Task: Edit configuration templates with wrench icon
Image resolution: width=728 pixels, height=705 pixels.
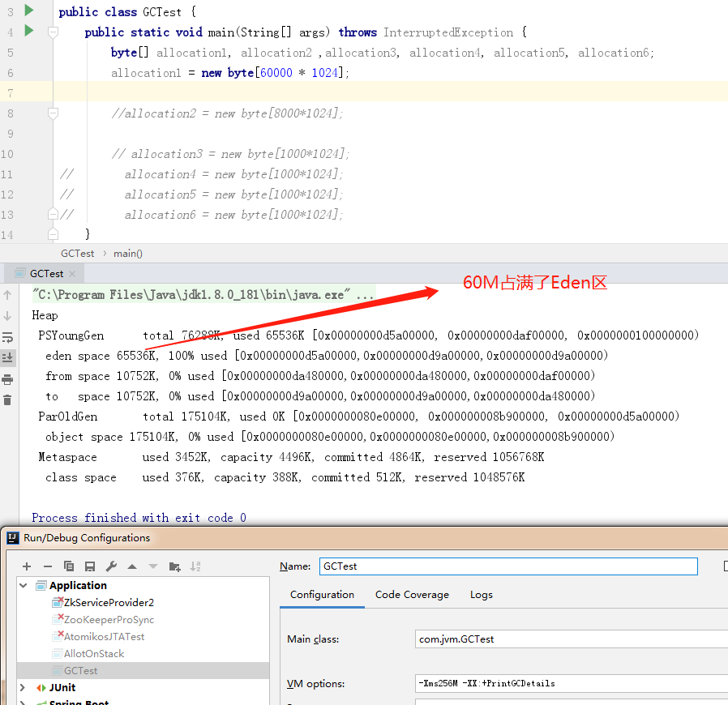Action: click(111, 566)
